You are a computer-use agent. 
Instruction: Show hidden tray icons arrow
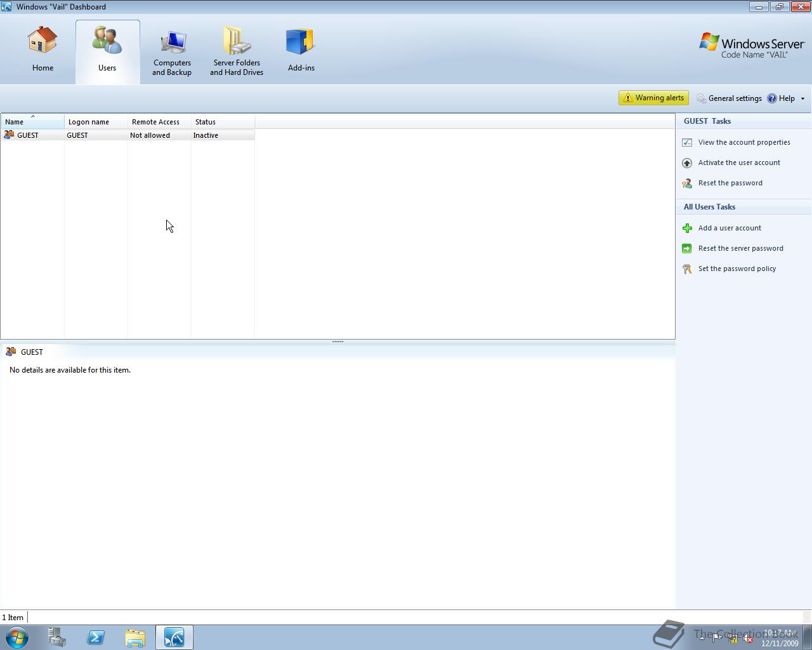click(702, 638)
